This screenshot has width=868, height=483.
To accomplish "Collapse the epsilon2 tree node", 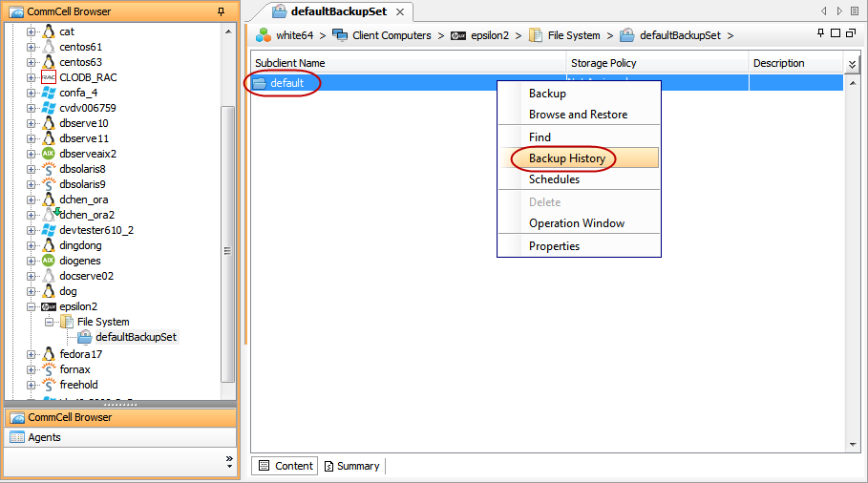I will pos(32,306).
